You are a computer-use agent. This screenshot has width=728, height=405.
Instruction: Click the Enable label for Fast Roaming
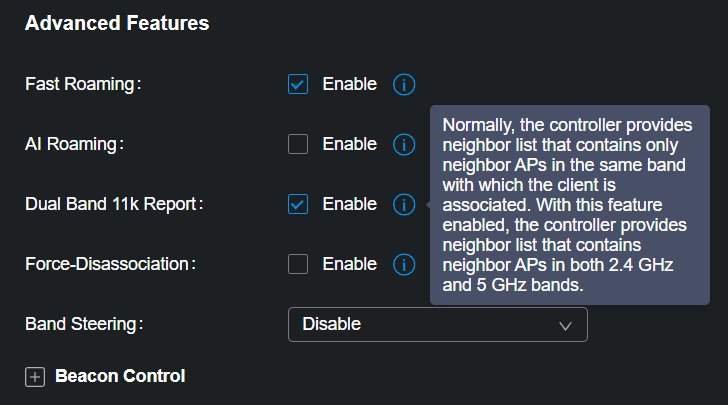pyautogui.click(x=349, y=84)
